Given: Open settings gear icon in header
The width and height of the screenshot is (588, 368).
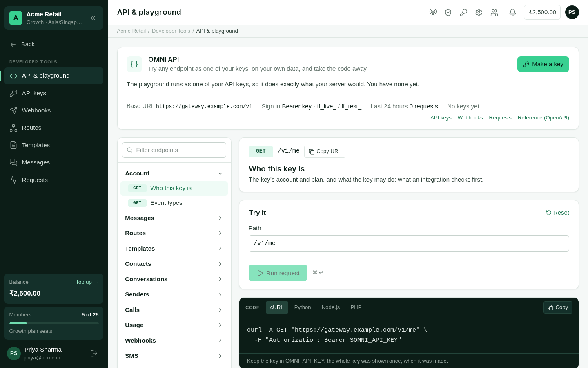Looking at the screenshot, I should point(479,12).
